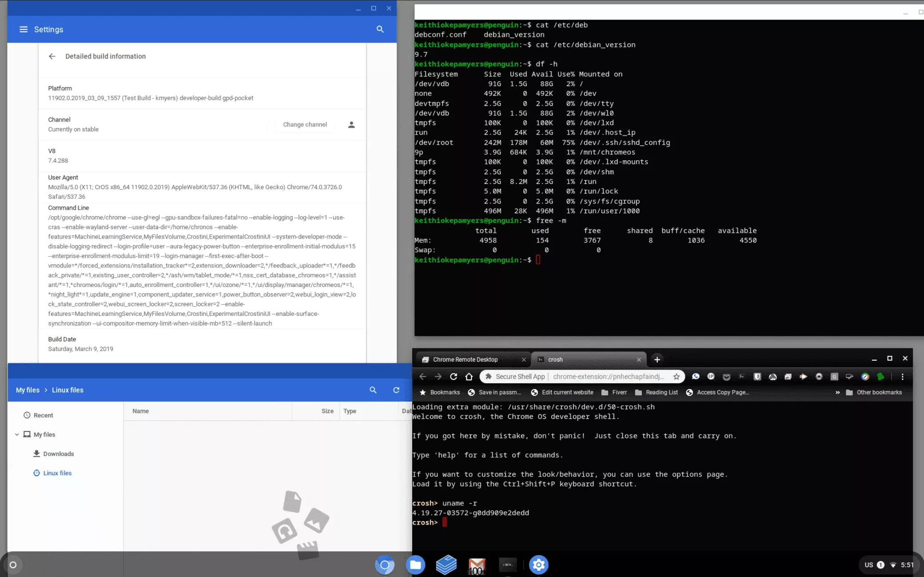The image size is (924, 577).
Task: Click the account icon next to Change channel
Action: (351, 125)
